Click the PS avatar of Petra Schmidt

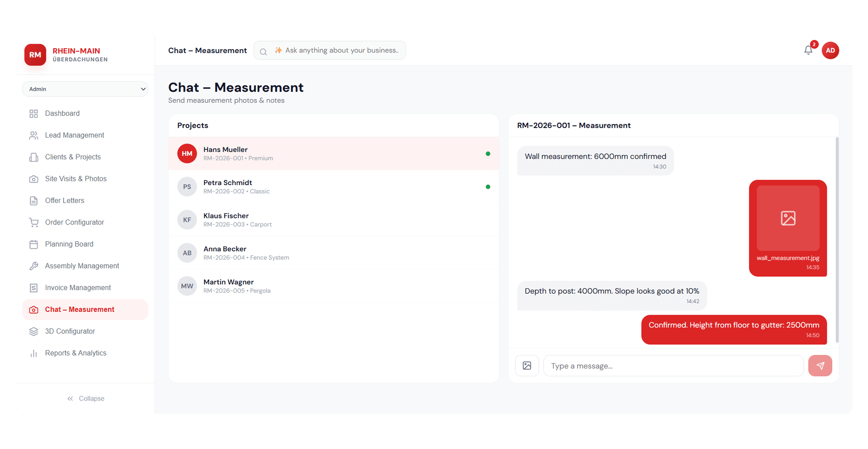click(187, 187)
